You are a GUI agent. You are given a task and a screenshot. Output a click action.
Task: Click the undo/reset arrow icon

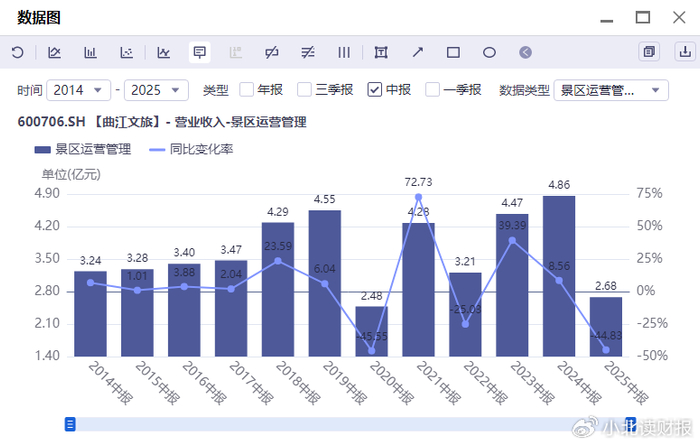[x=17, y=52]
